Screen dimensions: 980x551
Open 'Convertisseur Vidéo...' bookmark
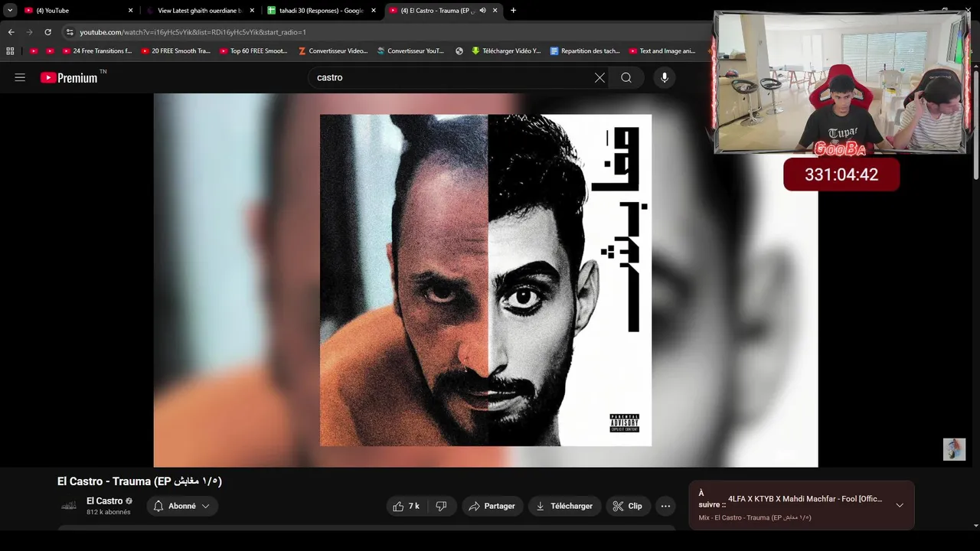point(333,51)
